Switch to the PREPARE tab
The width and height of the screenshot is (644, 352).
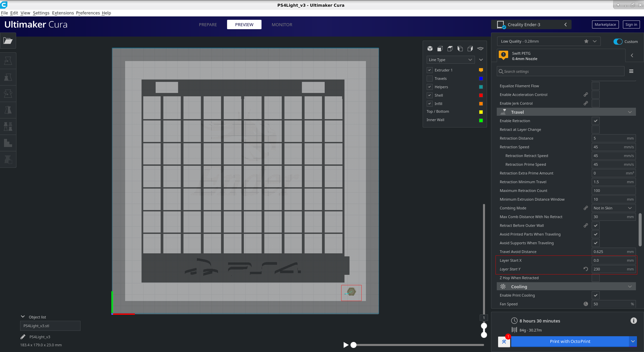click(x=208, y=24)
